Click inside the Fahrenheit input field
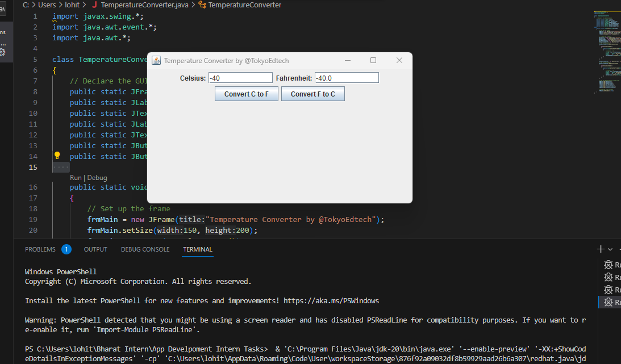 pyautogui.click(x=347, y=77)
